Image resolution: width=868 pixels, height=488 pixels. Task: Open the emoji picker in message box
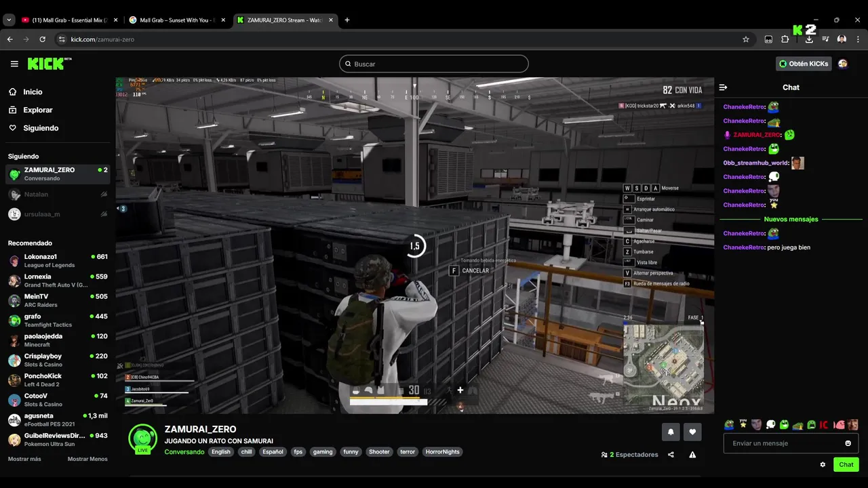click(848, 443)
